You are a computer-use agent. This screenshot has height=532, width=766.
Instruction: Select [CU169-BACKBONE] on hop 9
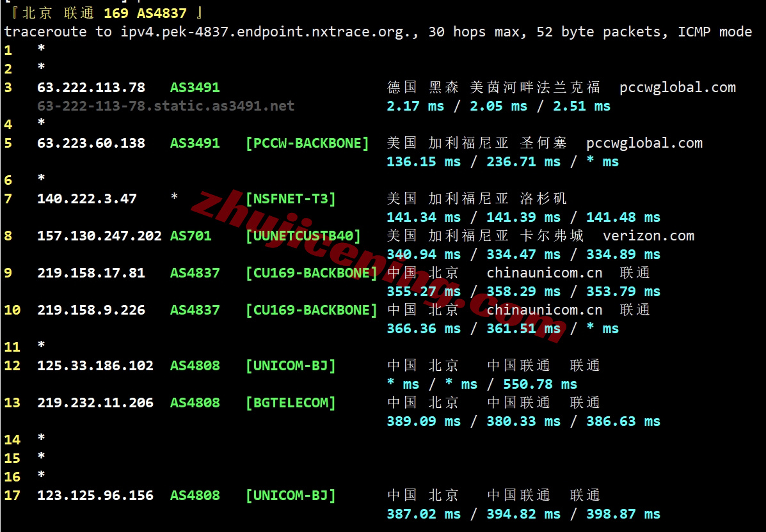[311, 273]
